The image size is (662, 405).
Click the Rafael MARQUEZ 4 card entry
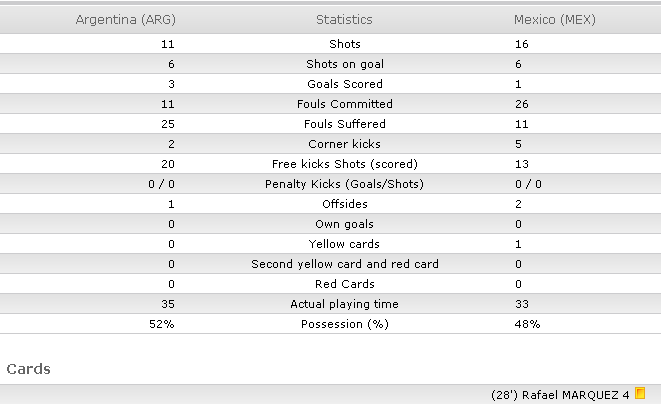pos(575,395)
